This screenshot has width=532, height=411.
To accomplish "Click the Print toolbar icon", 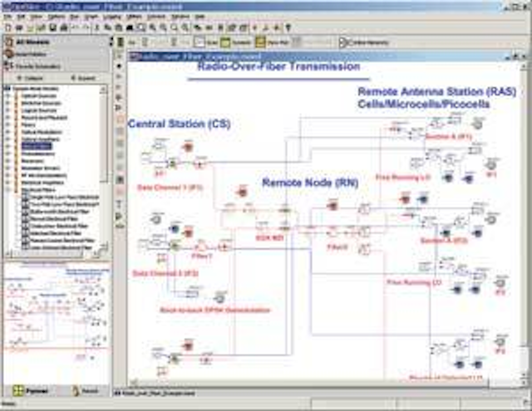I will (63, 27).
